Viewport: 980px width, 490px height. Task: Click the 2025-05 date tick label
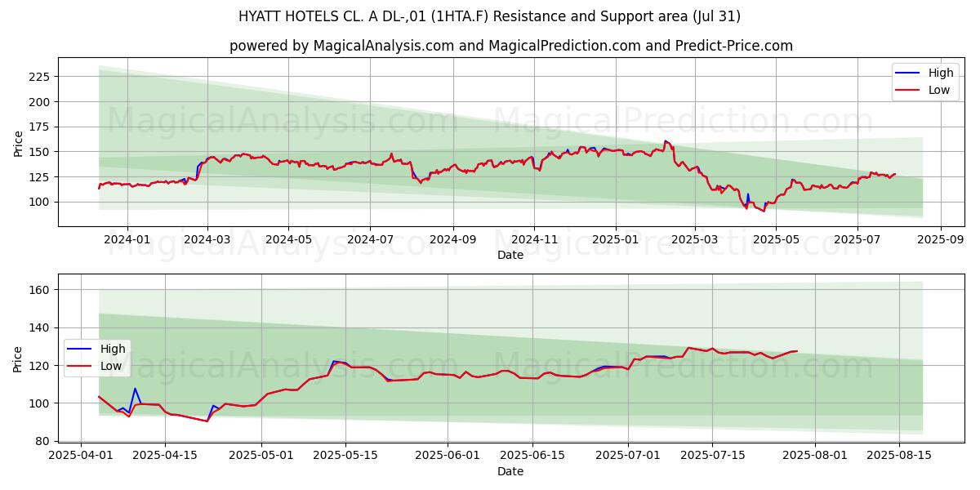click(776, 239)
